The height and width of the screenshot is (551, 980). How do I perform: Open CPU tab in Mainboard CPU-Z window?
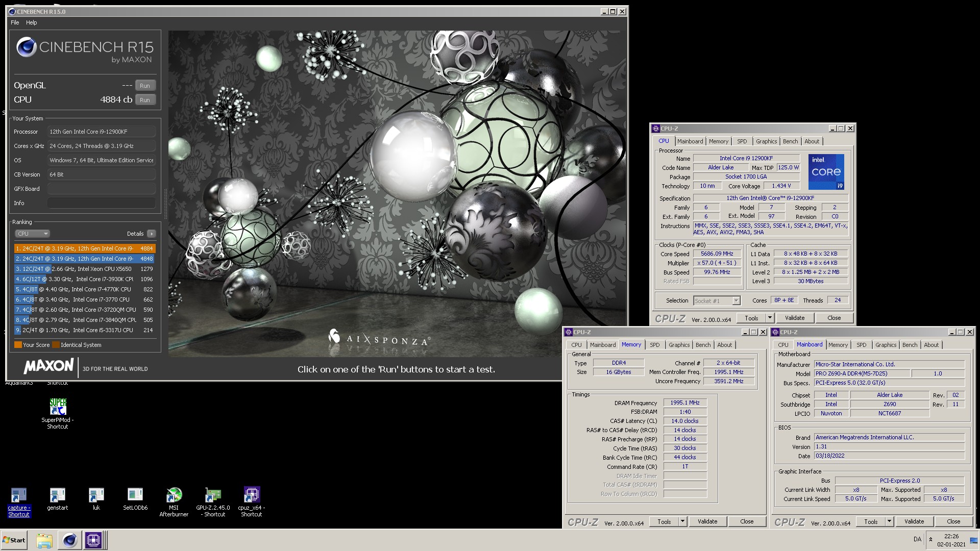tap(783, 345)
